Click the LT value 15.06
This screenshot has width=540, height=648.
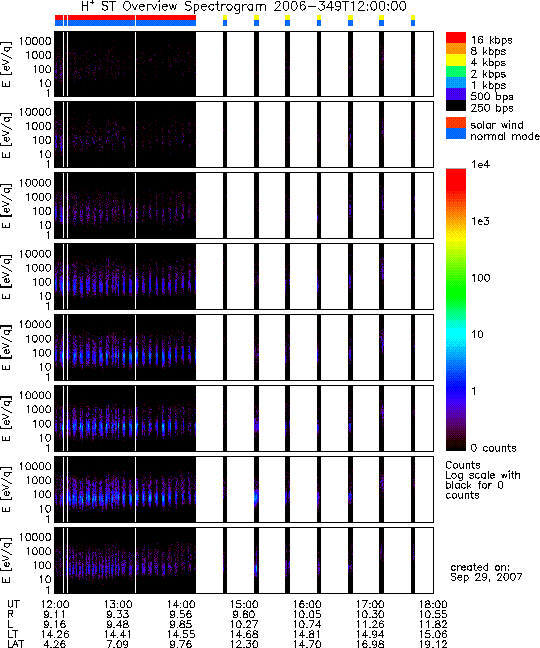(433, 634)
